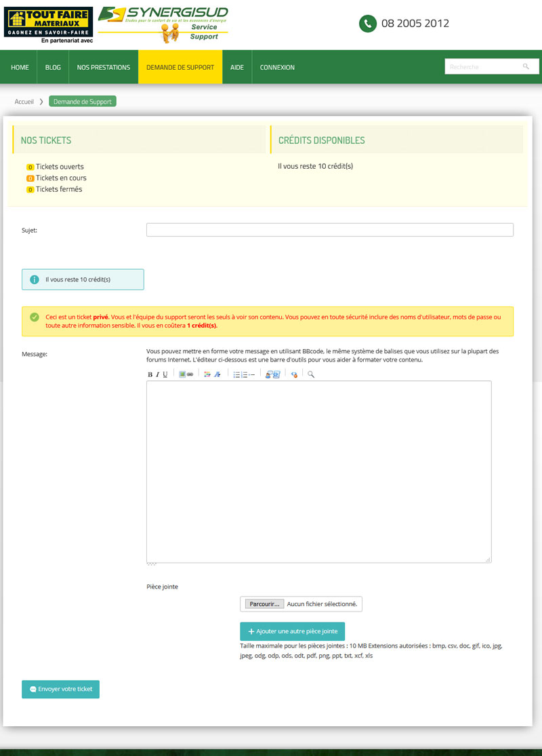The height and width of the screenshot is (756, 542).
Task: Insert an image via editor toolbar
Action: [182, 374]
